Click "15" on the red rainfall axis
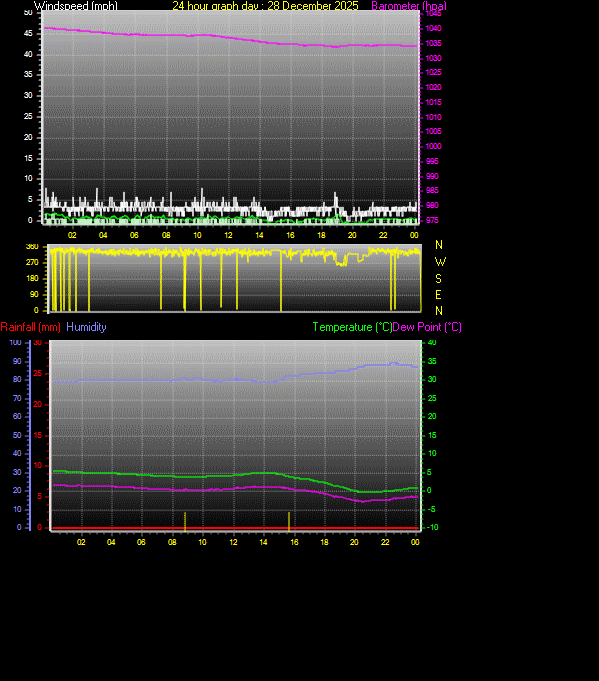The width and height of the screenshot is (599, 681). tap(38, 435)
